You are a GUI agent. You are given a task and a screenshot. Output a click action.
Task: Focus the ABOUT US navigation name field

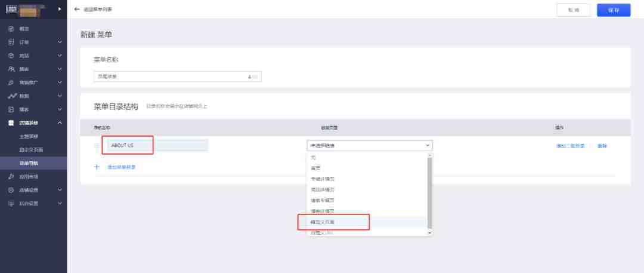pyautogui.click(x=157, y=145)
